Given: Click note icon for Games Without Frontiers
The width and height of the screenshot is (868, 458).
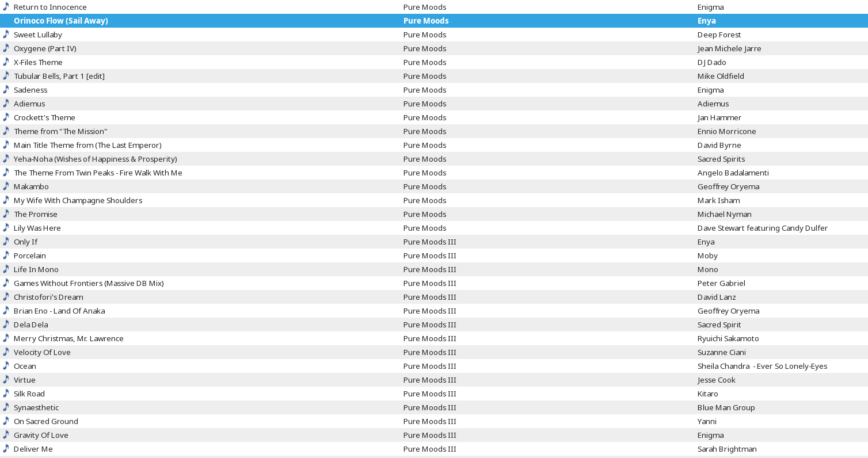Looking at the screenshot, I should pyautogui.click(x=6, y=283).
